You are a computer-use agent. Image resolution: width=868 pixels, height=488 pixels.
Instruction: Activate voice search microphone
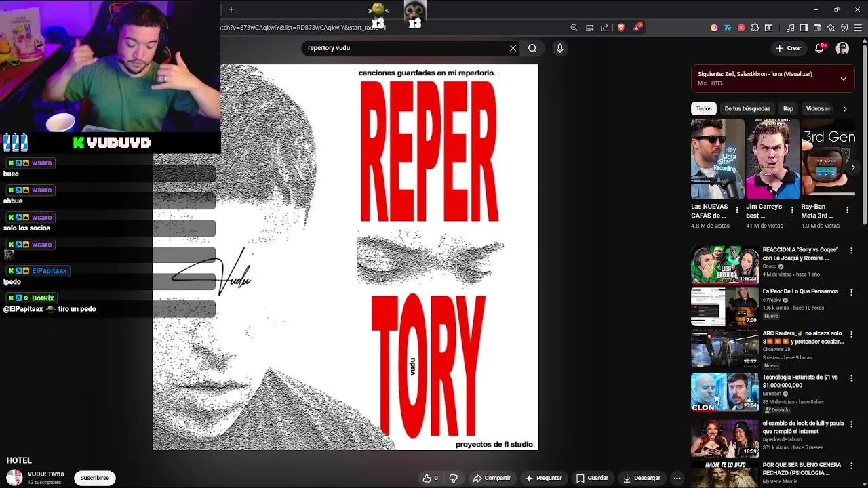(x=559, y=48)
